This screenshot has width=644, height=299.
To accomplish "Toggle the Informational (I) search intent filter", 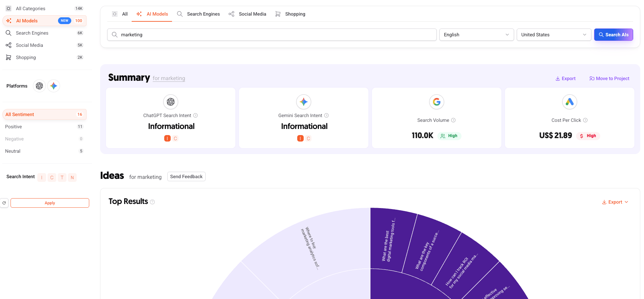I will pos(42,177).
